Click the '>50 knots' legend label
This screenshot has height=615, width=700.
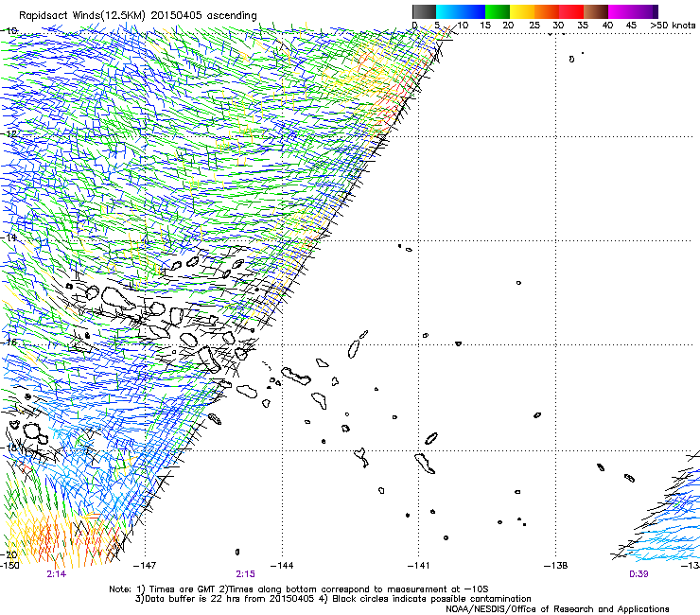point(673,26)
